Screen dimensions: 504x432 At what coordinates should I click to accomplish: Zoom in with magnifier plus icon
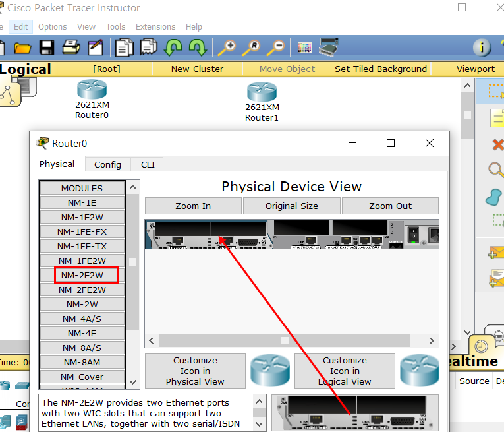click(x=227, y=48)
